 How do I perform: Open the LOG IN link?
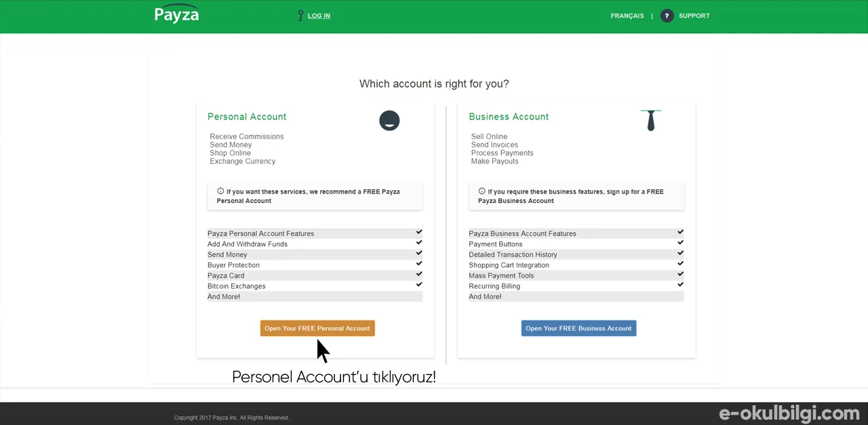point(319,16)
